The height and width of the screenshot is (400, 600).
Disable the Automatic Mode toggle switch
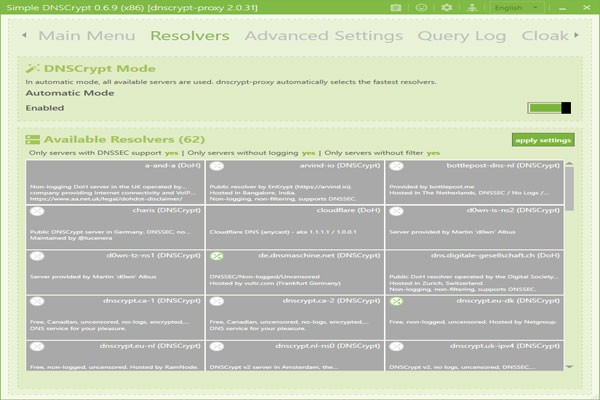(x=549, y=108)
